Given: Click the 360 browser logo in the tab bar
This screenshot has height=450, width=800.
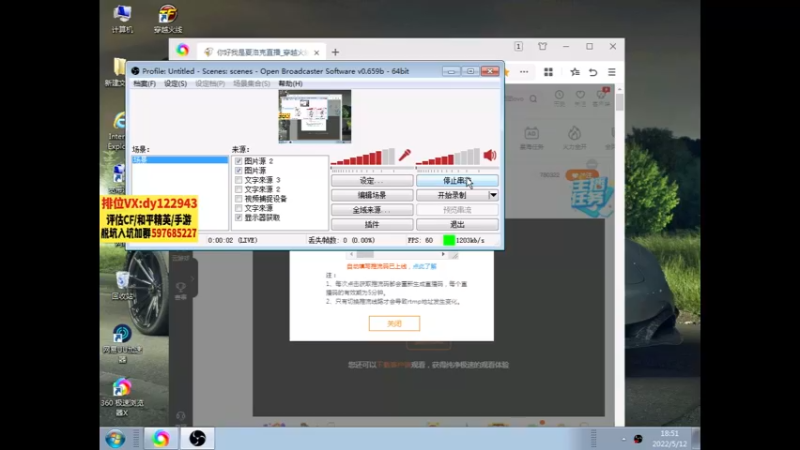Looking at the screenshot, I should [x=183, y=50].
